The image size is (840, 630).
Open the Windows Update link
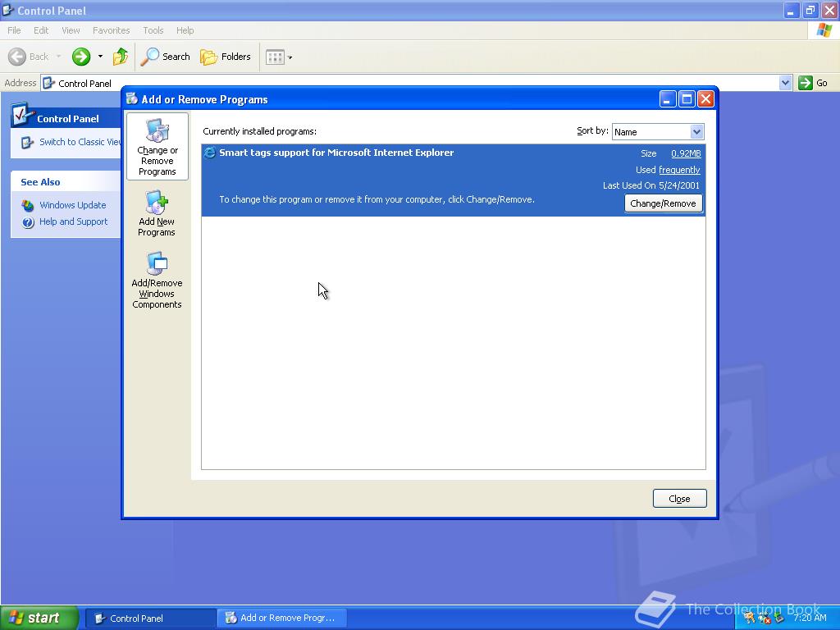[72, 205]
